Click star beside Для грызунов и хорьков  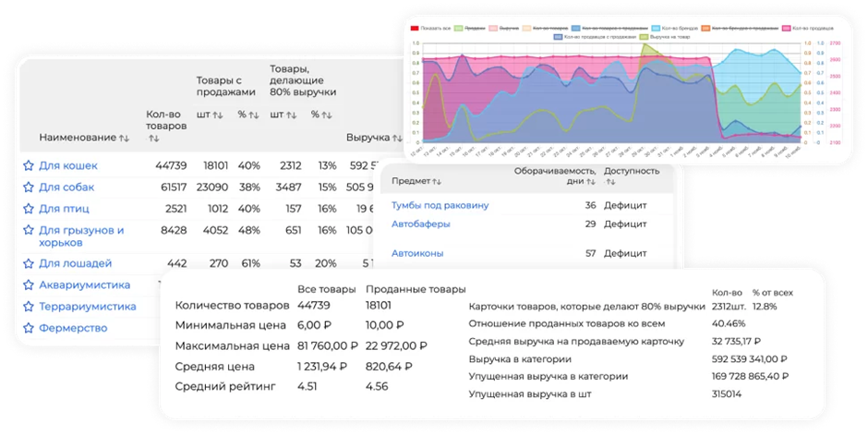click(x=29, y=230)
